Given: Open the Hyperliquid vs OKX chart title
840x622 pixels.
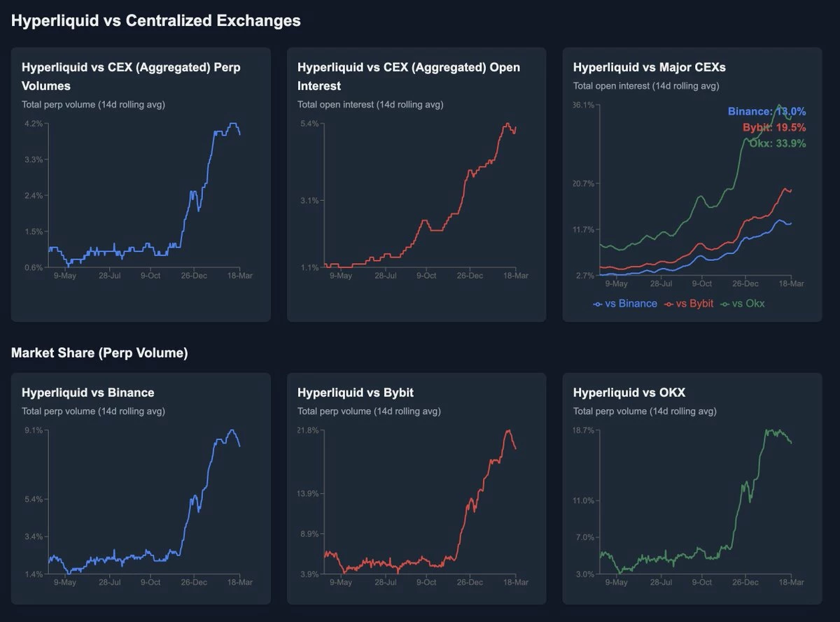Looking at the screenshot, I should point(629,393).
